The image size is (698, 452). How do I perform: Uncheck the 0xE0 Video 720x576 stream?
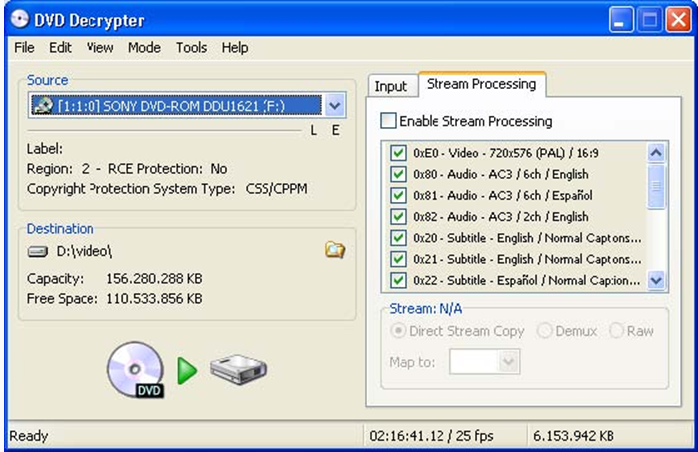(398, 153)
